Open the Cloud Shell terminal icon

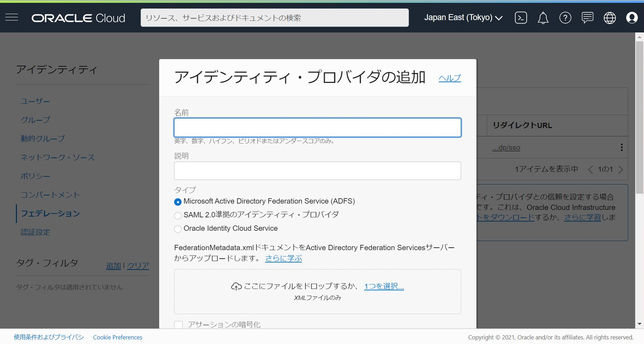point(521,18)
